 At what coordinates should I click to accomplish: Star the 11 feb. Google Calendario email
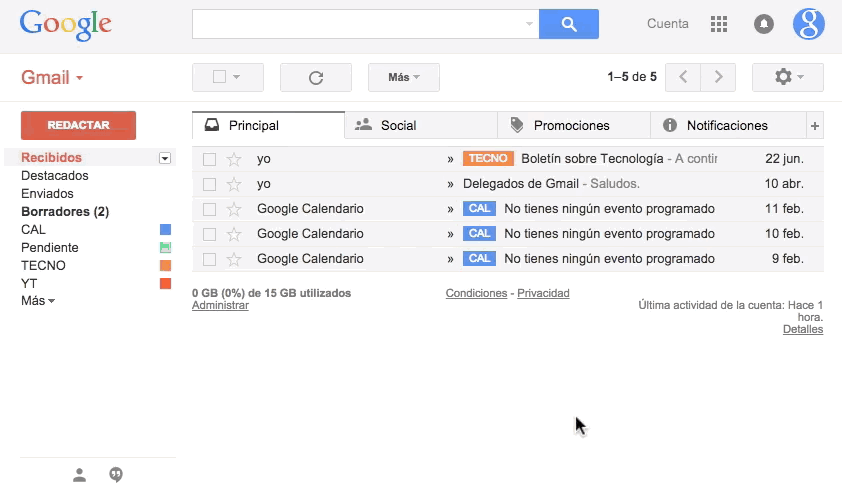(234, 209)
